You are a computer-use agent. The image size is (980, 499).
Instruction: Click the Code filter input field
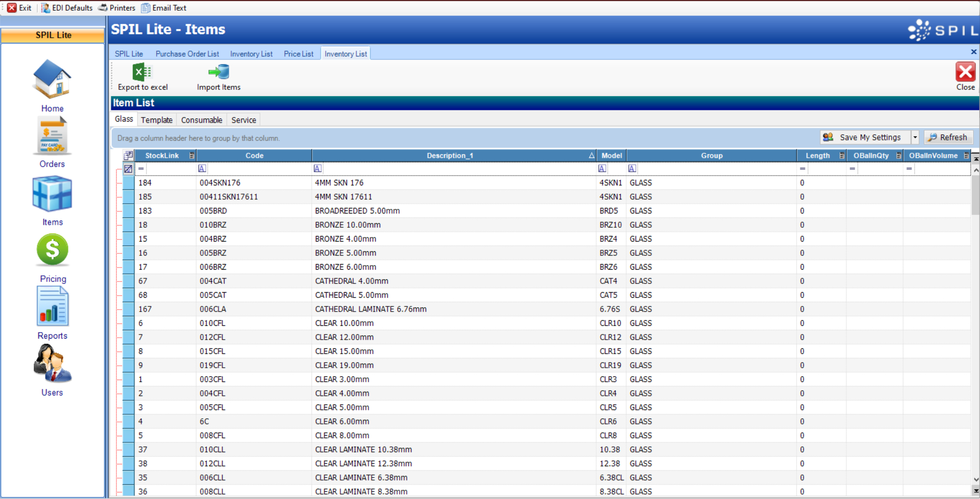click(258, 169)
